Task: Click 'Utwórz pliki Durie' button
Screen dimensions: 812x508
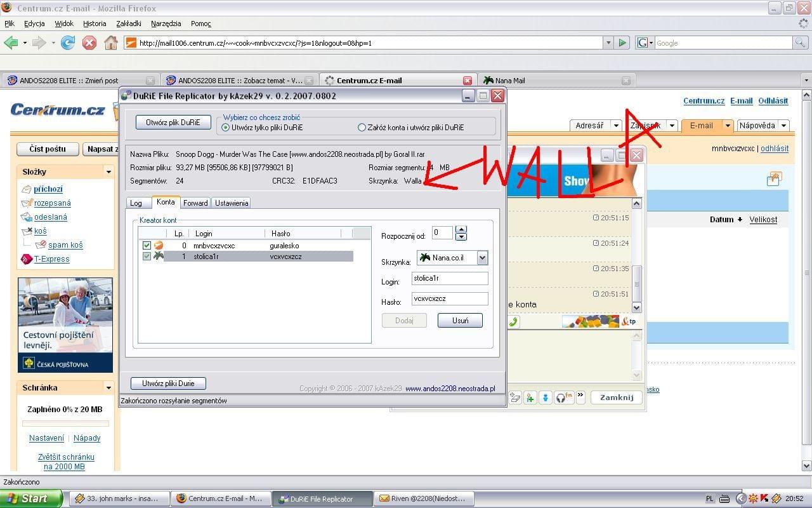Action: coord(168,384)
